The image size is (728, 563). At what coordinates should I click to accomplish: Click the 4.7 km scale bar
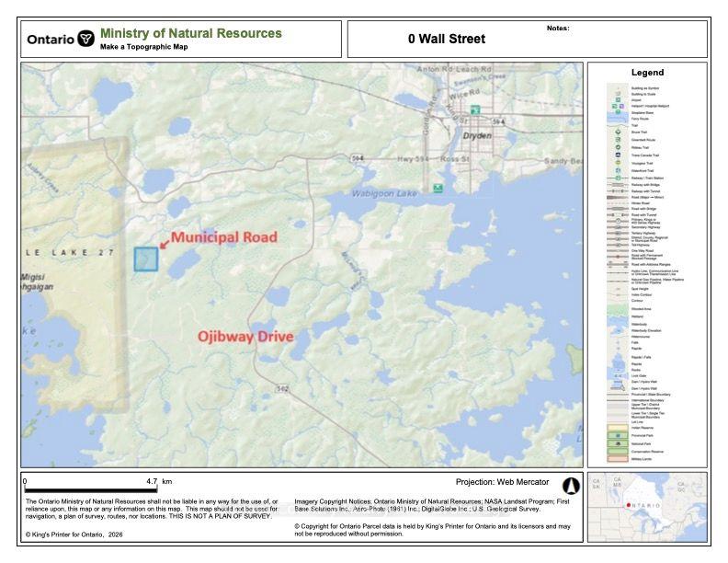90,489
